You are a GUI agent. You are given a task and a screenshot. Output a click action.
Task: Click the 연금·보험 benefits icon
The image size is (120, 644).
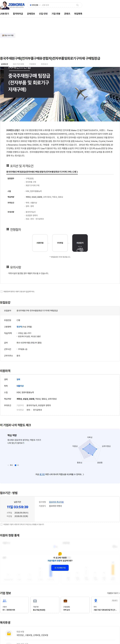tap(9, 634)
